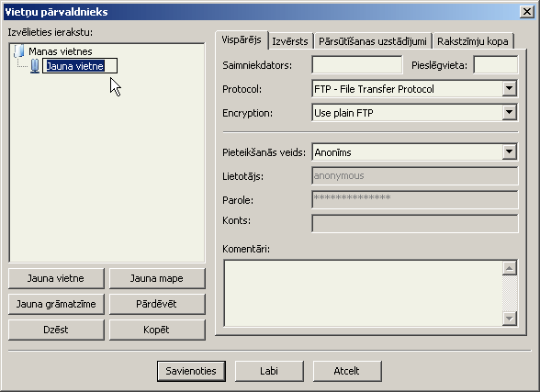Confirm with the Labi button
Screen dimensions: 540x392
coord(269,371)
